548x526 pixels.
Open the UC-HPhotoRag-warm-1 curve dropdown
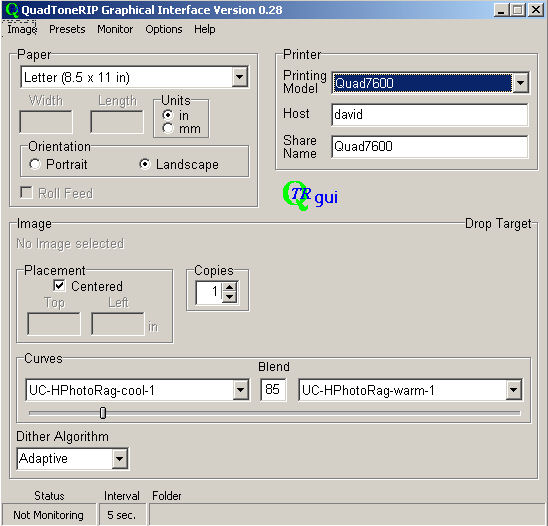coord(513,390)
